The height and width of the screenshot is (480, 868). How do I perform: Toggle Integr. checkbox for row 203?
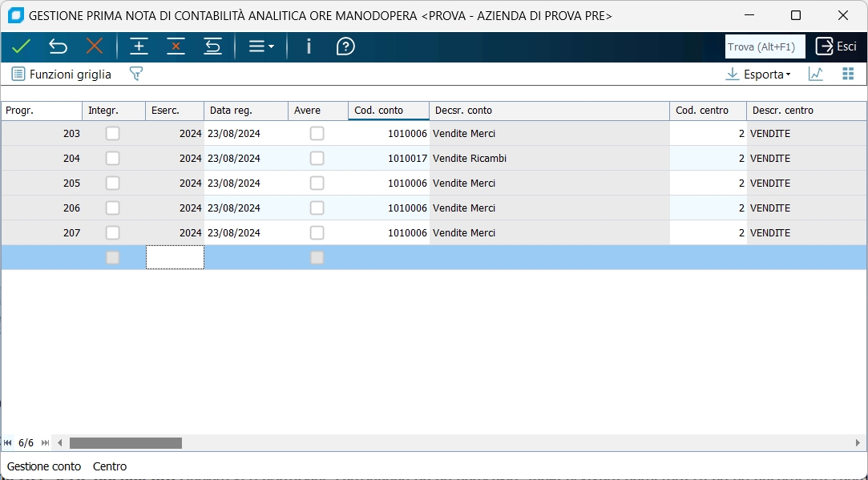point(113,133)
